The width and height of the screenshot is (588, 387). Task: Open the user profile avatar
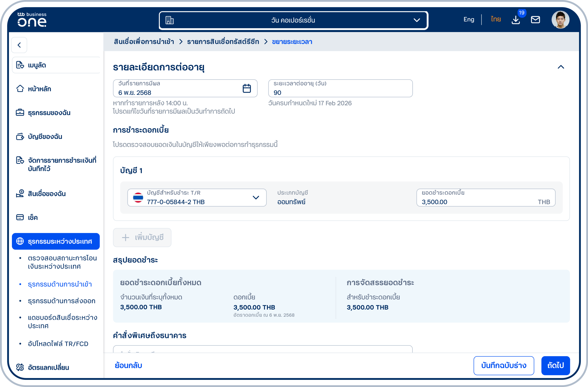coord(560,20)
